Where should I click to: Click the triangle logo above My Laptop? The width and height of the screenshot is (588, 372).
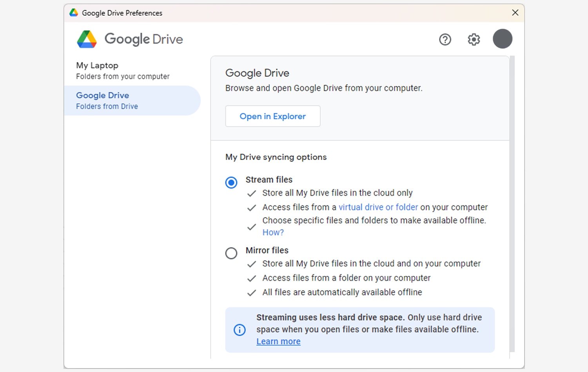coord(87,39)
